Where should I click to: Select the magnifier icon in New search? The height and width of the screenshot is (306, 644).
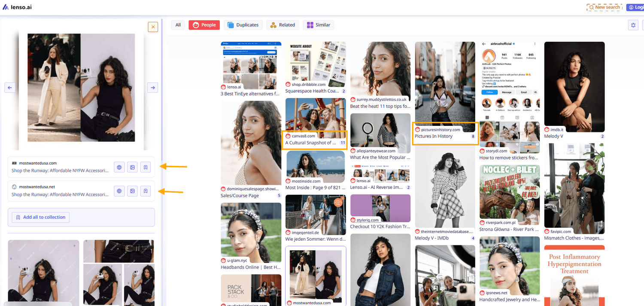[592, 7]
